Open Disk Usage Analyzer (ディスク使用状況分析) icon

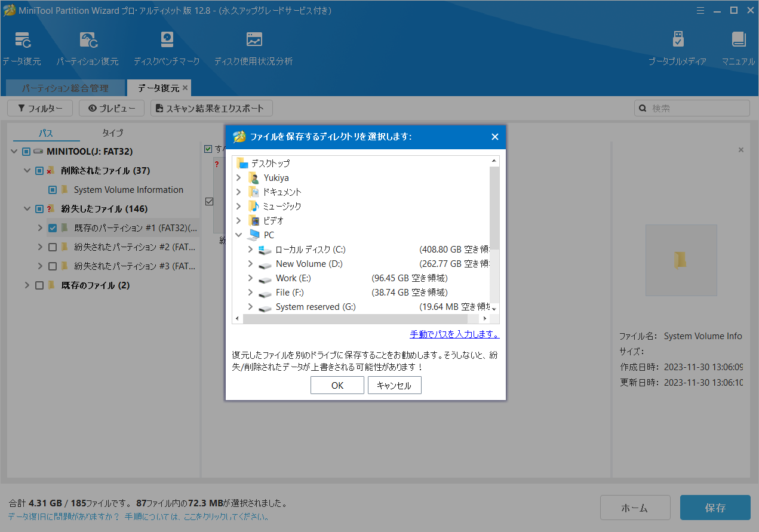click(x=254, y=41)
